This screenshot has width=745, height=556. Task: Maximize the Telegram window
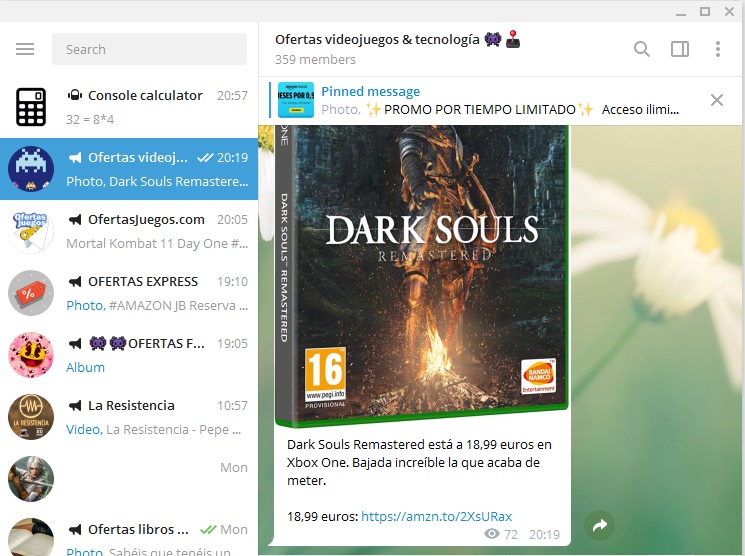705,11
